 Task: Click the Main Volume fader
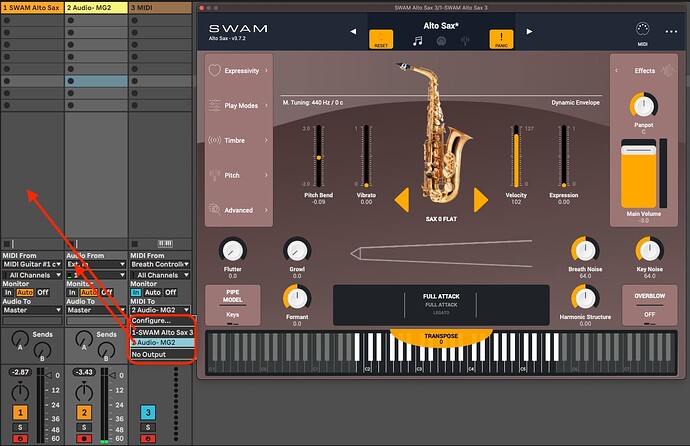click(639, 174)
